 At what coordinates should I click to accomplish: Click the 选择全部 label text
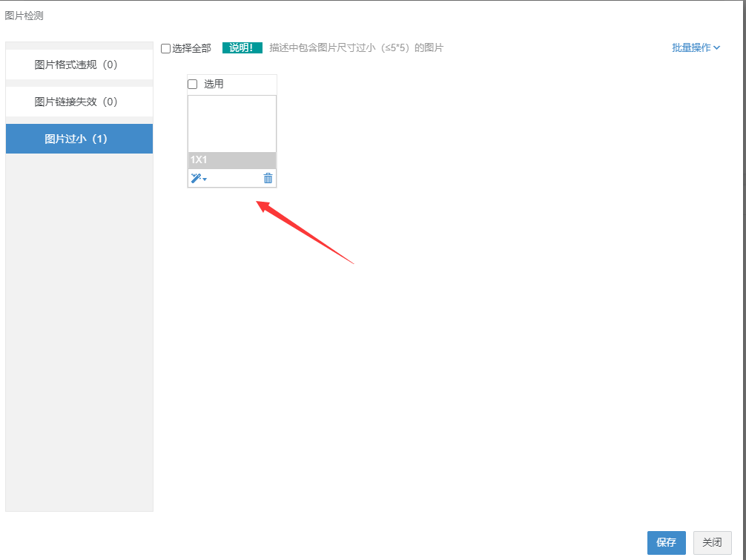(191, 48)
